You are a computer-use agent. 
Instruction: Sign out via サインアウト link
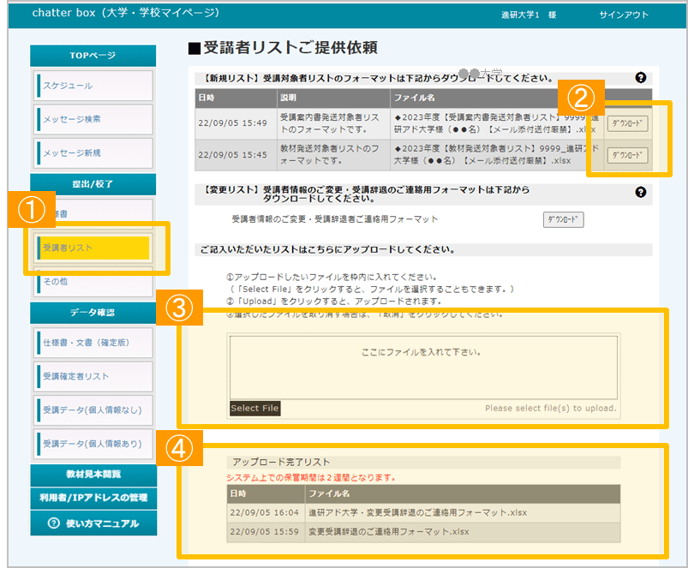pyautogui.click(x=623, y=15)
